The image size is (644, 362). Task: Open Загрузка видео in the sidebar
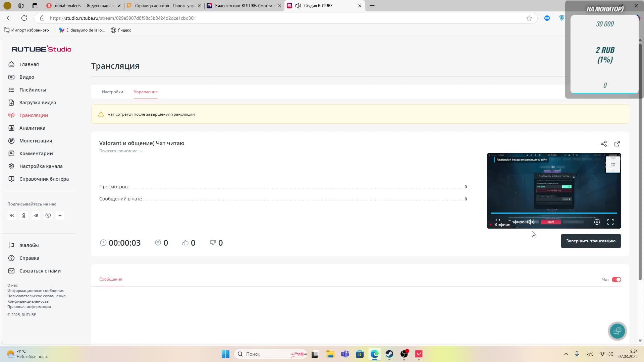(x=38, y=103)
